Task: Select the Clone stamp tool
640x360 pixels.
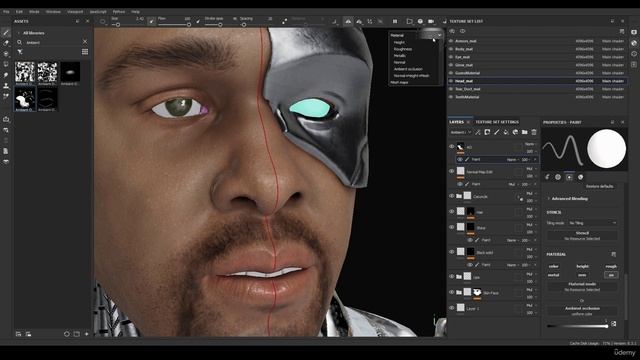Action: [6, 86]
